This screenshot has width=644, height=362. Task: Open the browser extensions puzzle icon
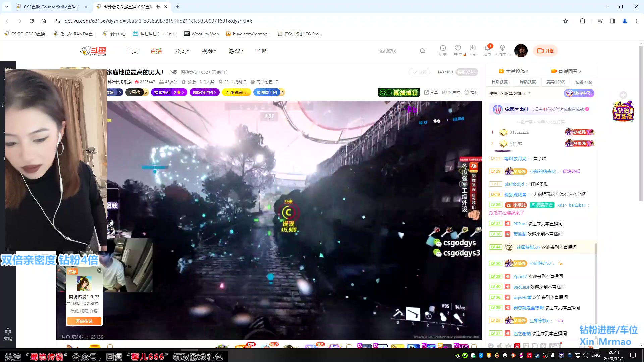pyautogui.click(x=582, y=21)
